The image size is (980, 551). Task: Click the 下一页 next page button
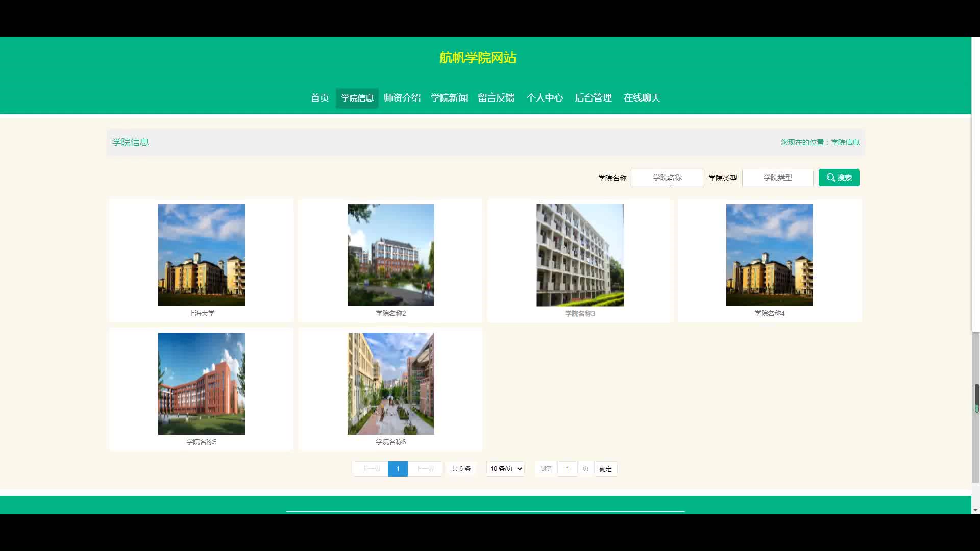425,469
